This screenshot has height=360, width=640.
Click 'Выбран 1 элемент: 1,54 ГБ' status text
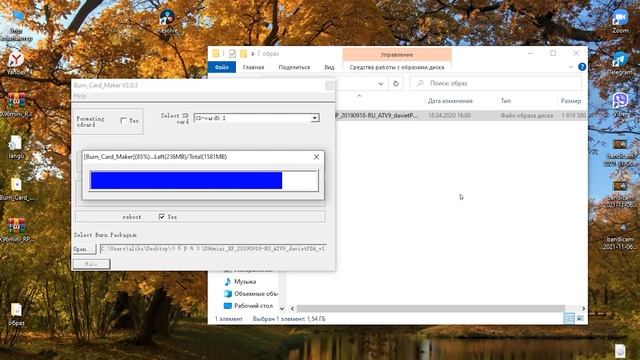click(289, 319)
